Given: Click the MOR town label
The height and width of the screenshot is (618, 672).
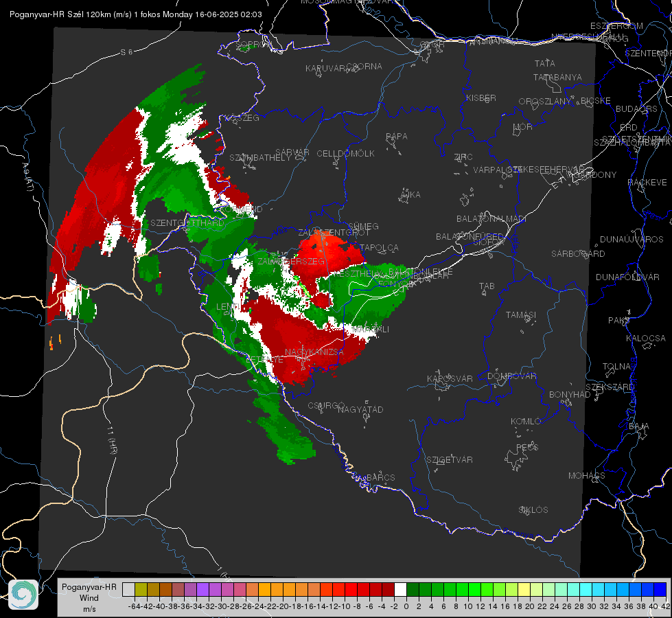Looking at the screenshot, I should coord(523,127).
